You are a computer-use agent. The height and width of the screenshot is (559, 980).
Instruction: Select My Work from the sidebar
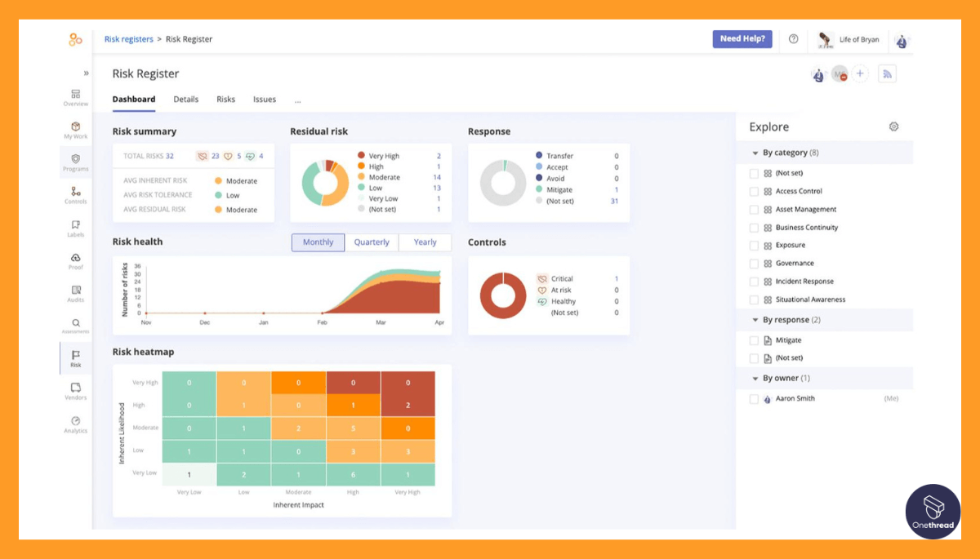point(75,130)
